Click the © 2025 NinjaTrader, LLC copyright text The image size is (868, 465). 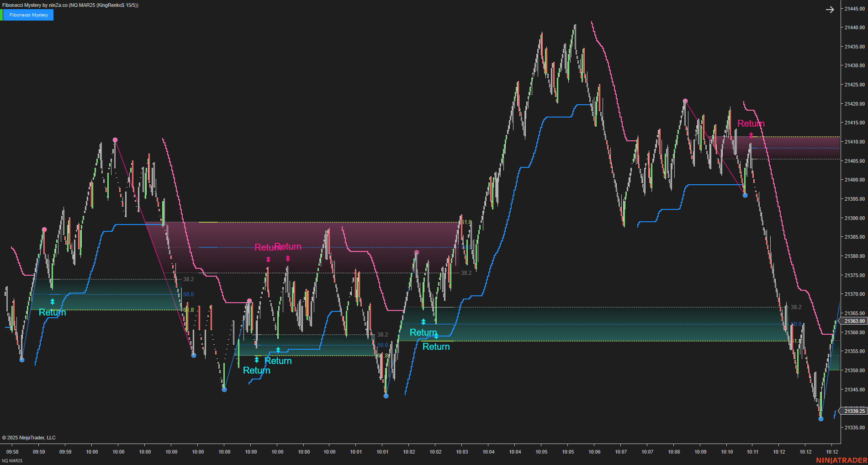[x=30, y=438]
